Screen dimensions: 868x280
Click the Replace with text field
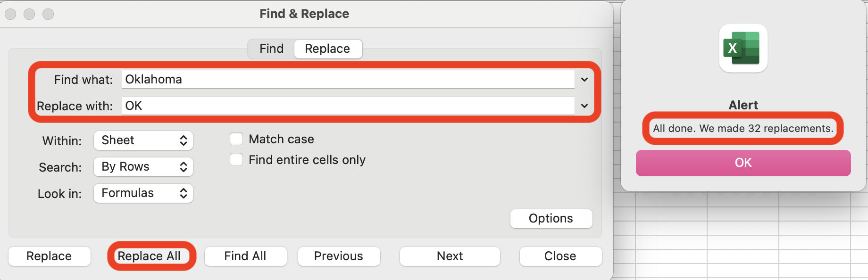(x=348, y=106)
